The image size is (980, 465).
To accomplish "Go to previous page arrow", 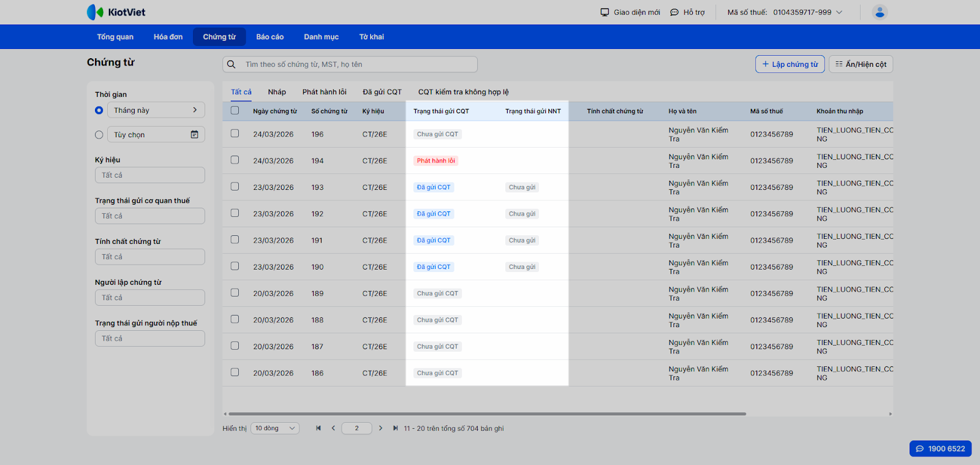I will click(x=333, y=428).
